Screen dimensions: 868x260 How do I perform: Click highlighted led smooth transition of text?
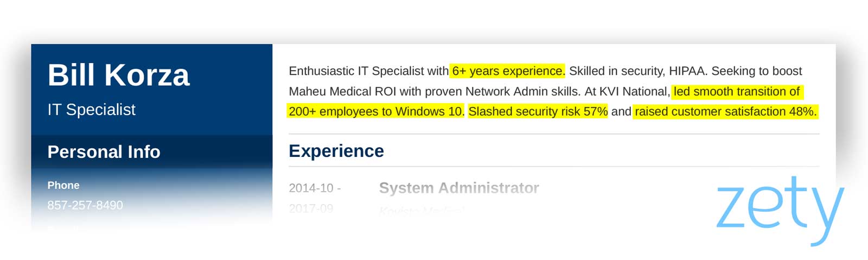tap(737, 91)
